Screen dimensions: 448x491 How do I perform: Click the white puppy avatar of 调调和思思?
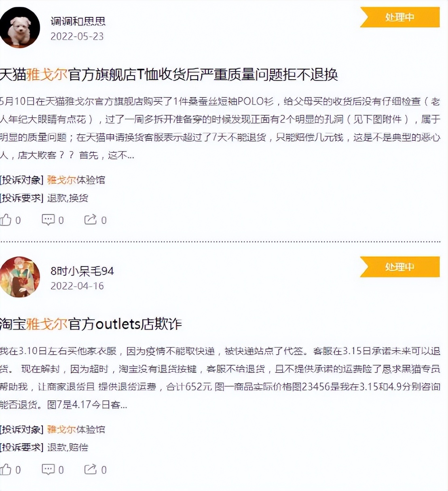pyautogui.click(x=19, y=28)
